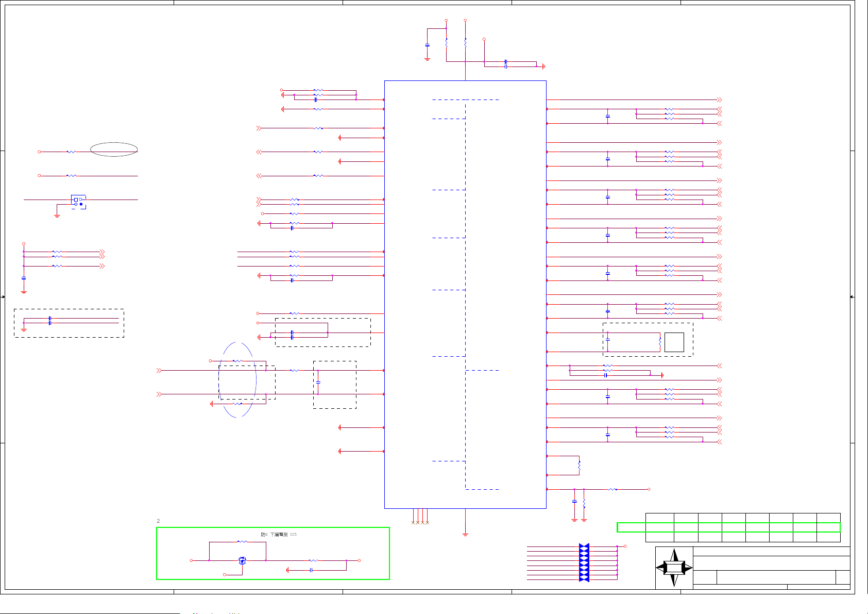The width and height of the screenshot is (868, 614).
Task: Select the capacitor inside the green-boxed MOSFET circuit
Action: pyautogui.click(x=311, y=570)
